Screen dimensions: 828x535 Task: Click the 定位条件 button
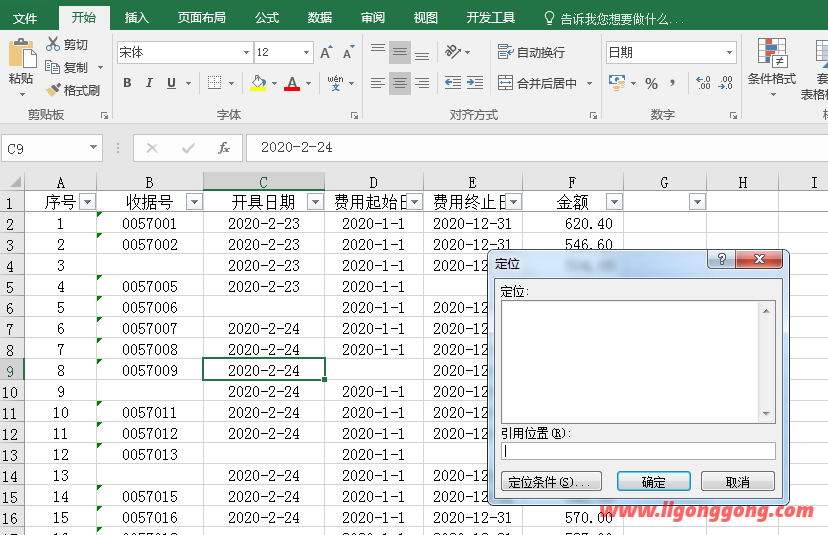[550, 482]
